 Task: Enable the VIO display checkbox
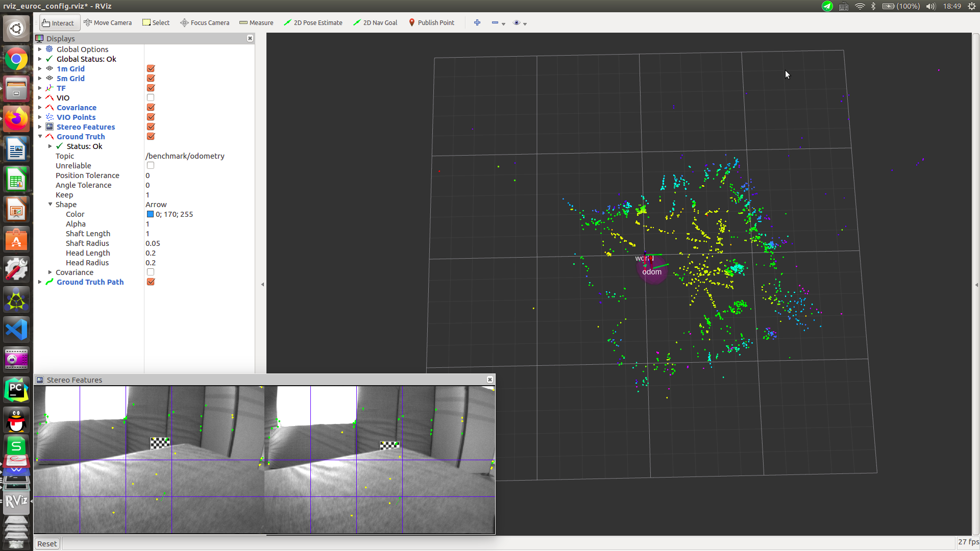(151, 97)
